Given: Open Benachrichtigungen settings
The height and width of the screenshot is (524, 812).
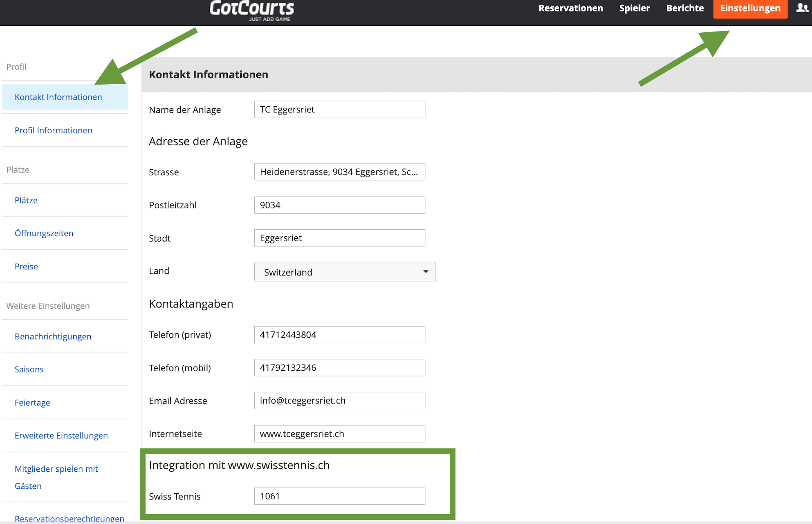Looking at the screenshot, I should 53,336.
